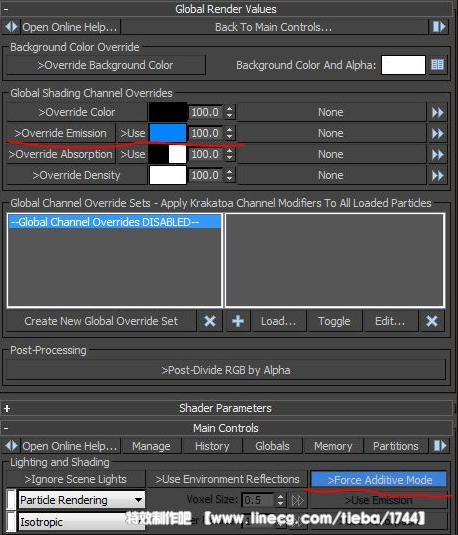Screen dimensions: 458x535
Task: Open black-white Override Absorption swatch
Action: coord(168,154)
